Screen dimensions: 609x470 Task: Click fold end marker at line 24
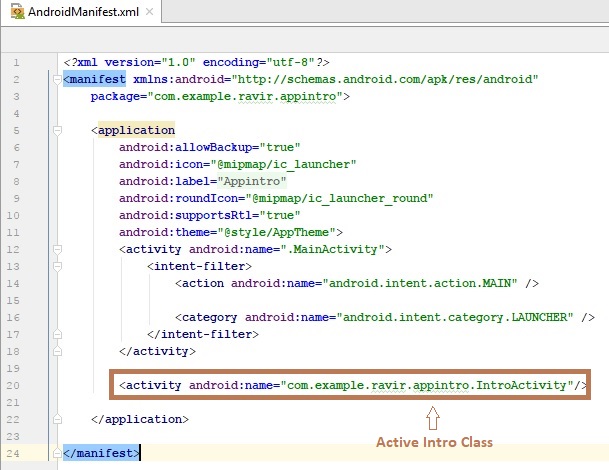click(57, 453)
